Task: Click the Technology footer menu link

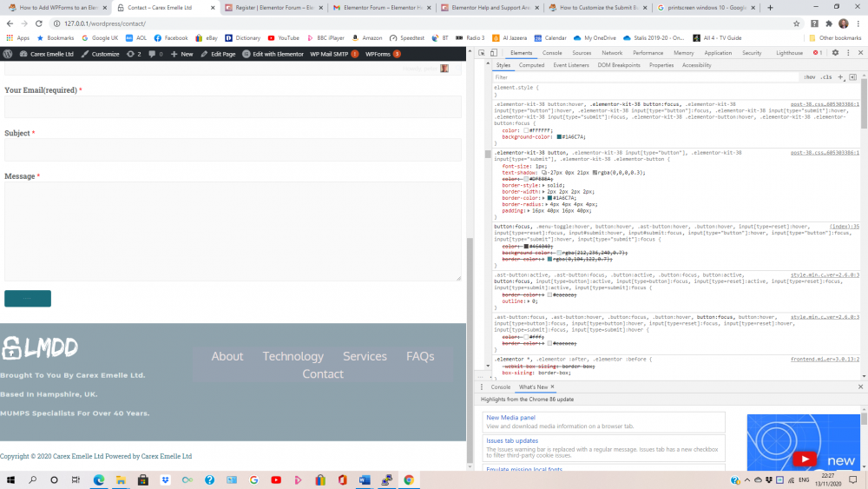Action: click(x=293, y=356)
